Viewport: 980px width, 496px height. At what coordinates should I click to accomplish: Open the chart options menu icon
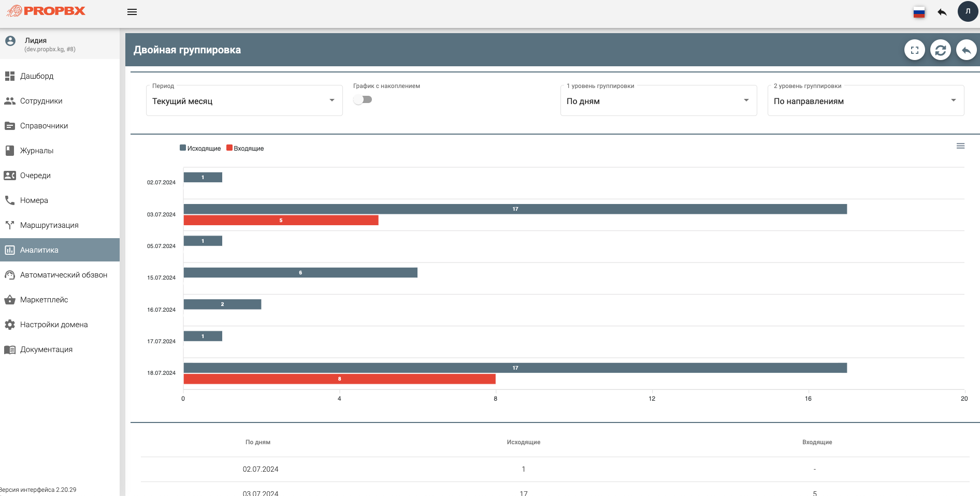coord(960,146)
